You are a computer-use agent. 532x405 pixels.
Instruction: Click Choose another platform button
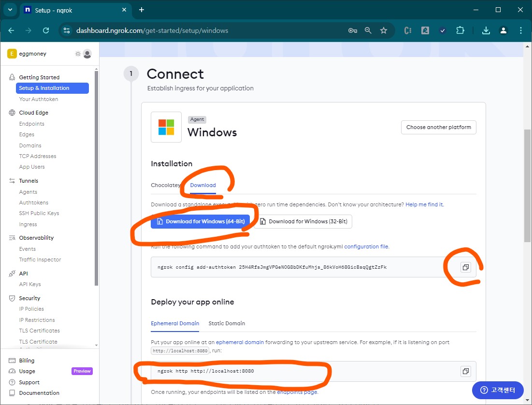click(438, 127)
